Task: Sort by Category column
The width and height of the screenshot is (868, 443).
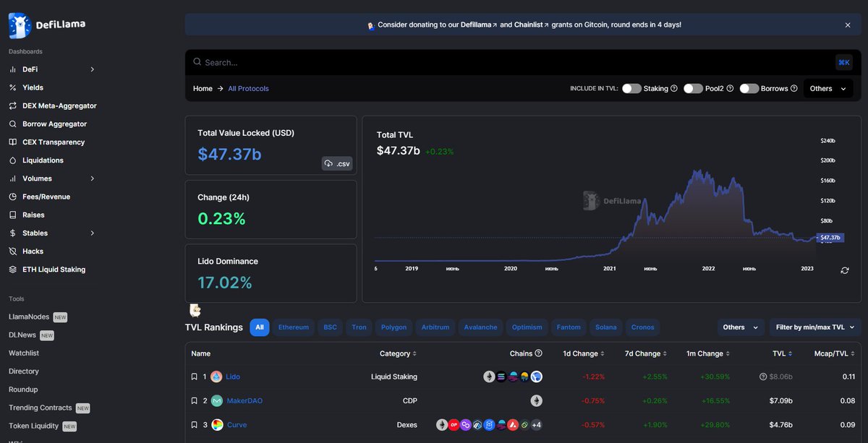Action: click(x=399, y=353)
